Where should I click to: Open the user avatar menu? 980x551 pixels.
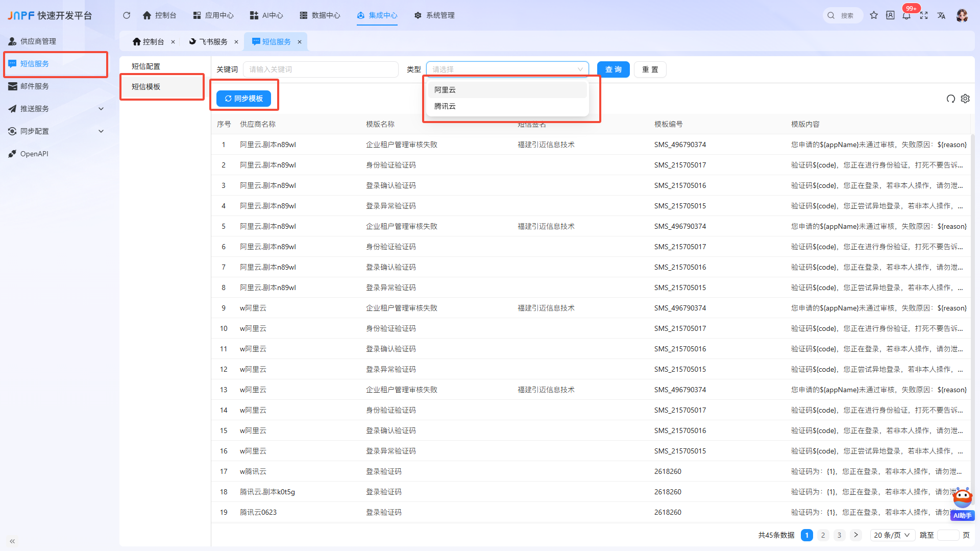click(962, 15)
